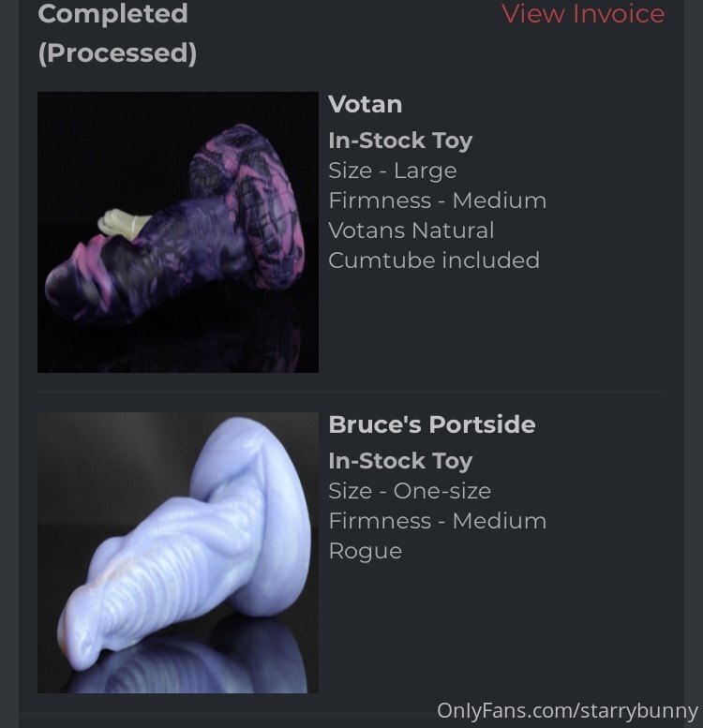Click the divider line between the two items
703x728 pixels.
351,393
